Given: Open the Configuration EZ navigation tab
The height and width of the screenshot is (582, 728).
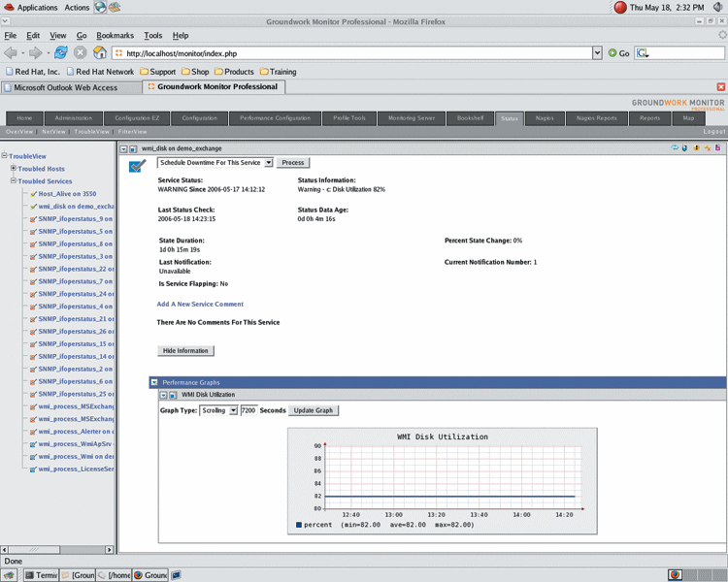Looking at the screenshot, I should (137, 118).
